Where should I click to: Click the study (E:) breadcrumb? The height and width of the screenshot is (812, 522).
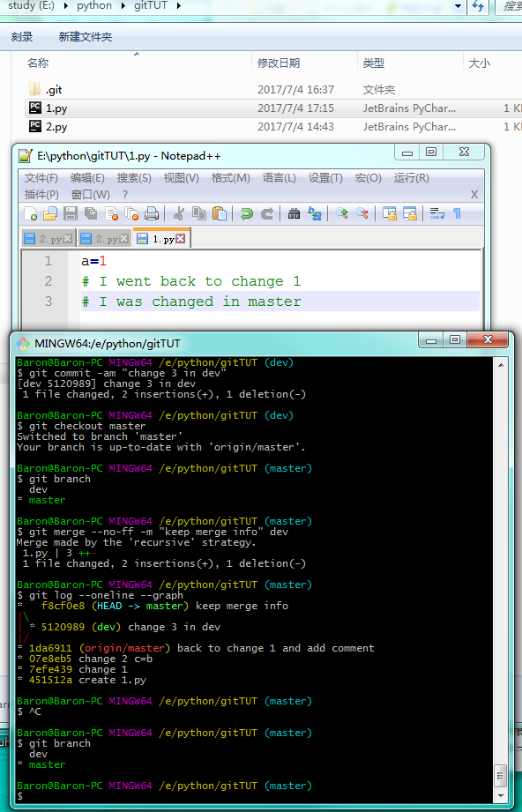29,5
